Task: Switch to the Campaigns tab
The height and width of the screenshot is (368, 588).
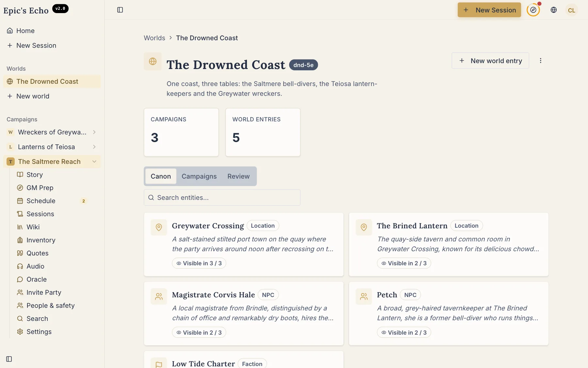Action: 199,176
